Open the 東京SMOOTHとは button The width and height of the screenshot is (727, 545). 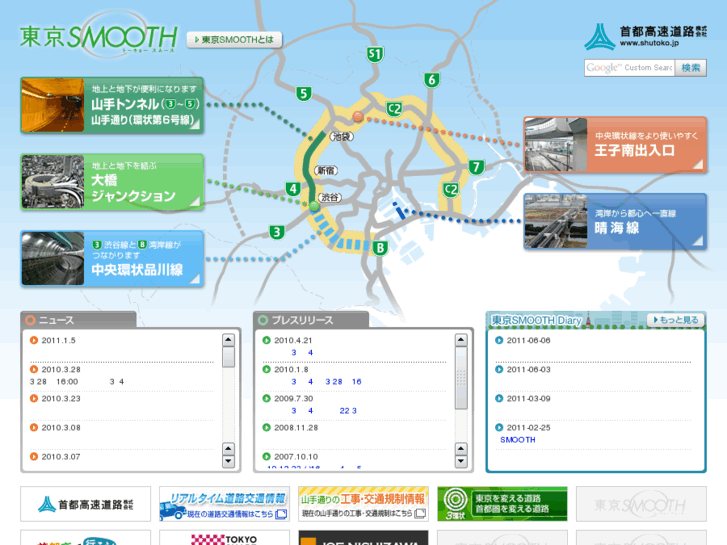click(x=234, y=40)
